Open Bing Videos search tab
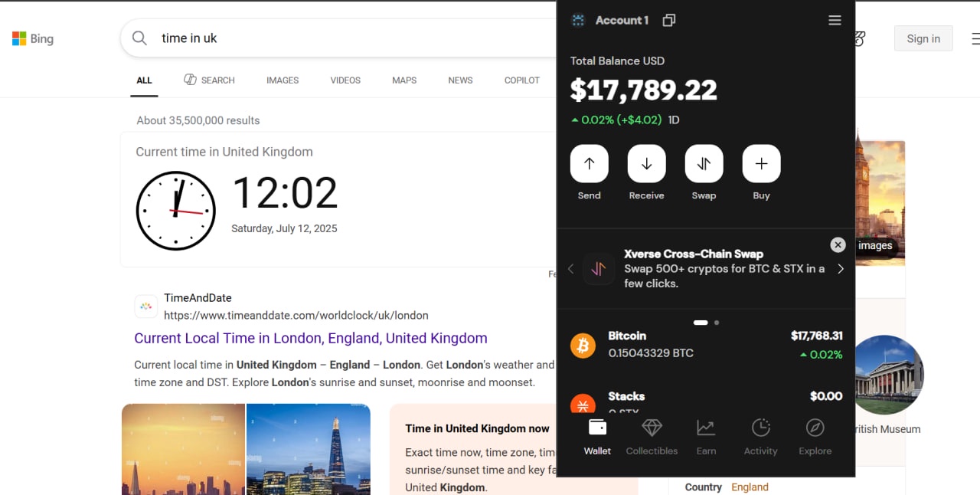 [345, 80]
